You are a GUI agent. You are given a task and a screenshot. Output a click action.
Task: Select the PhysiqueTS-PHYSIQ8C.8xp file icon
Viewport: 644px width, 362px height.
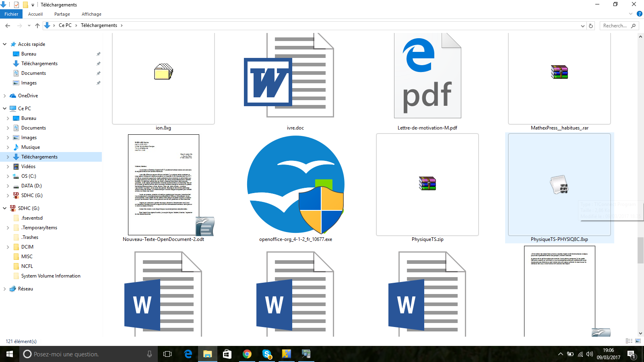coord(559,185)
